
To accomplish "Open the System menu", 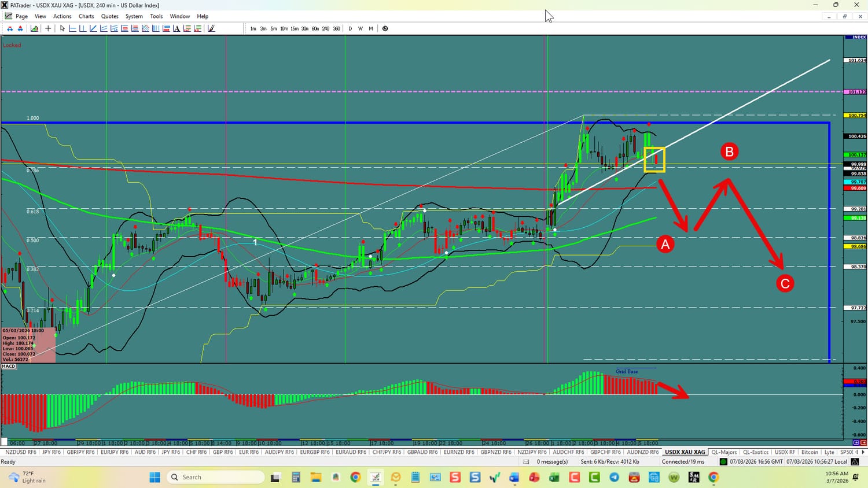I will 134,16.
